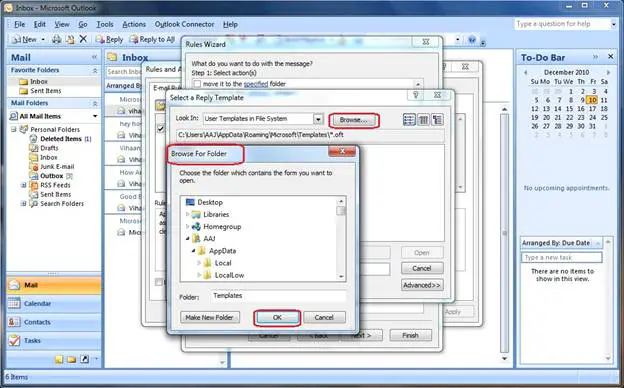Click the small icons view icon
Viewport: 624px width, 388px height.
[x=409, y=119]
